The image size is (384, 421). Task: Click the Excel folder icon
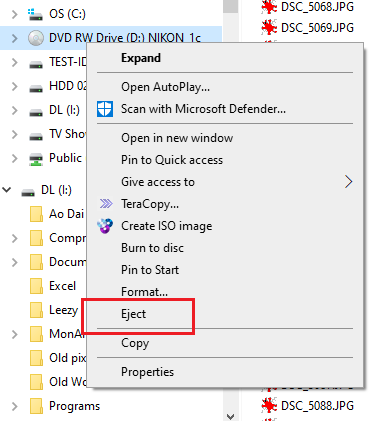(x=36, y=286)
